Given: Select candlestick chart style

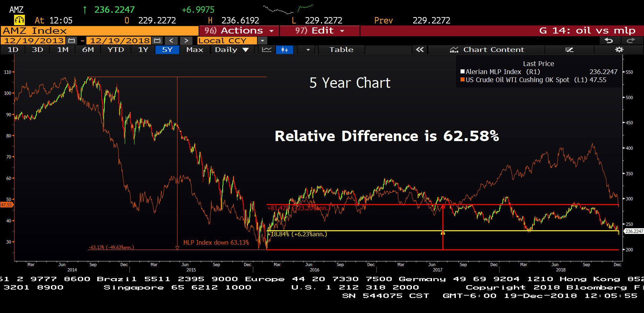Looking at the screenshot, I should pos(284,50).
